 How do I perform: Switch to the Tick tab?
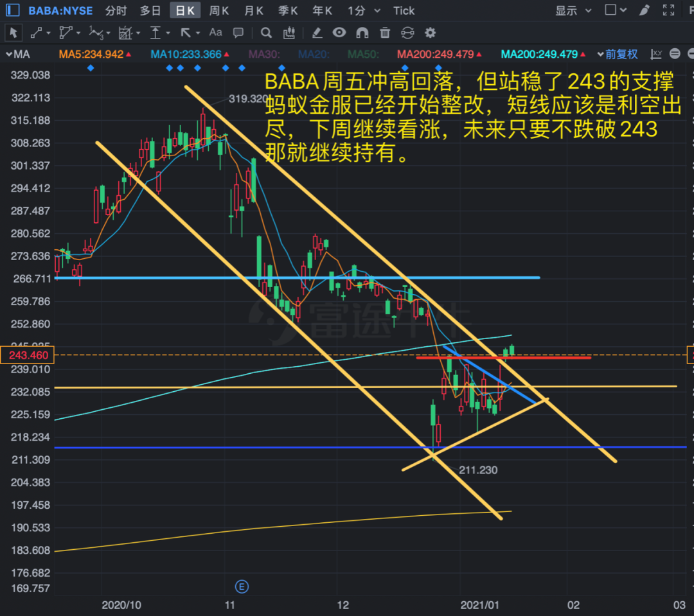pos(404,11)
